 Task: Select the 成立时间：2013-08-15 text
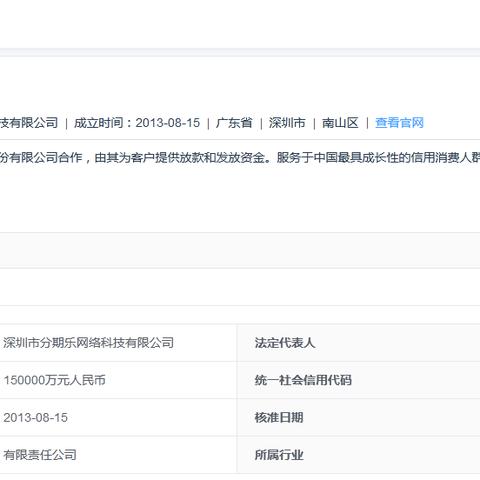point(137,123)
